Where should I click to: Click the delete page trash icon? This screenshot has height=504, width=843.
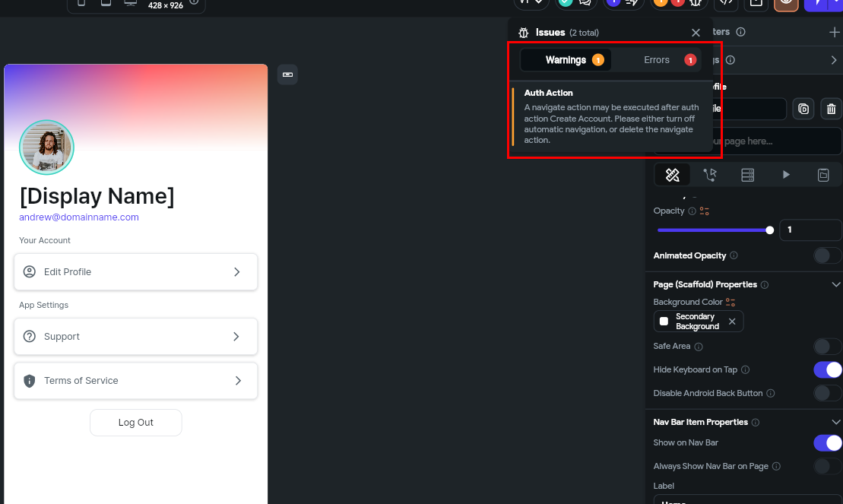pos(831,109)
